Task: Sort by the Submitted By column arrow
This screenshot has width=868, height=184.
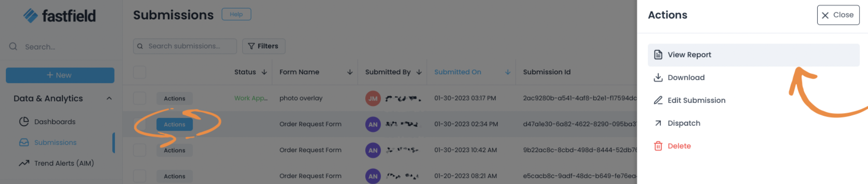Action: pos(419,72)
